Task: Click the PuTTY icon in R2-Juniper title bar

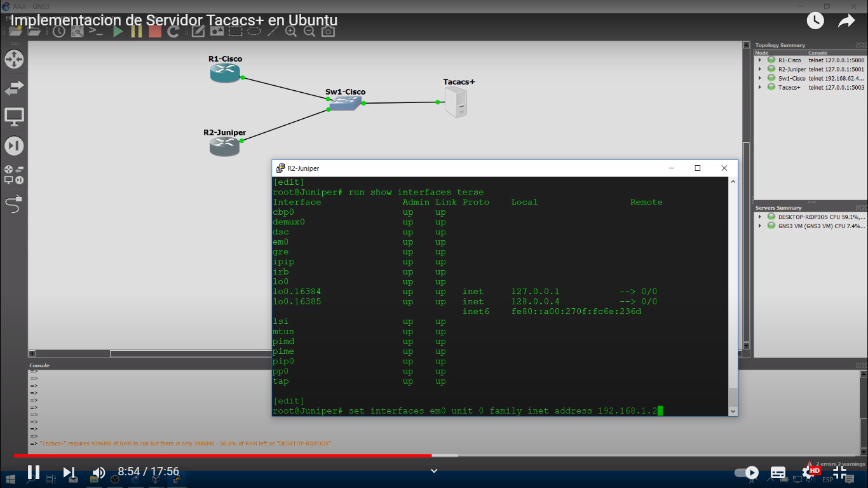Action: 280,168
